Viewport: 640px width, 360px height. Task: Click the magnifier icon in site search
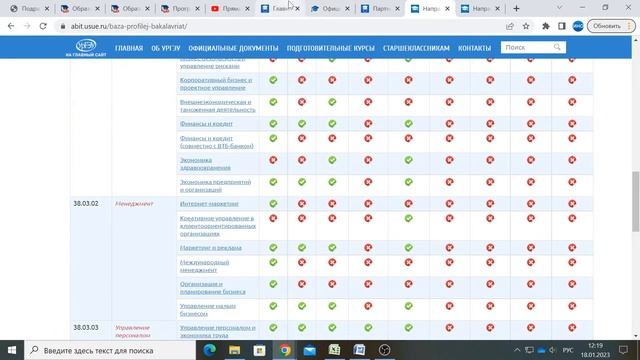pyautogui.click(x=557, y=47)
